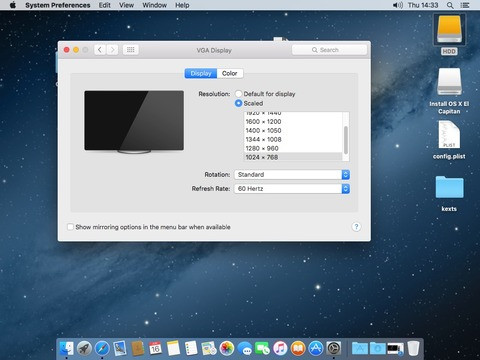Switch to the Color tab

click(x=230, y=73)
